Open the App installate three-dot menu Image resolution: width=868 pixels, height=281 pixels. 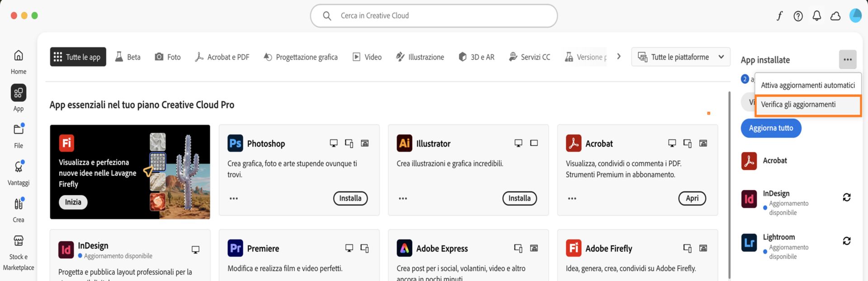[x=848, y=60]
